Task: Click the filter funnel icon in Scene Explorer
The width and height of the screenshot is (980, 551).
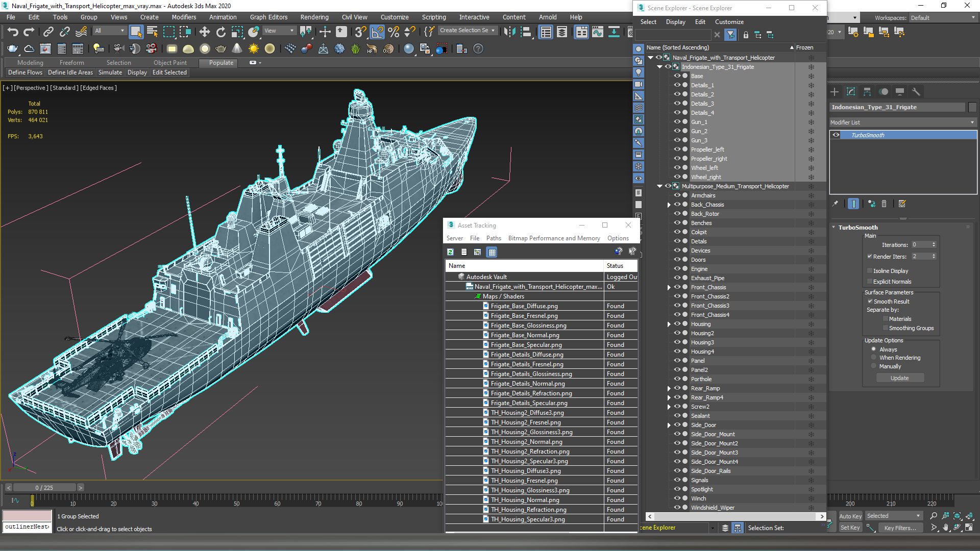Action: 731,35
